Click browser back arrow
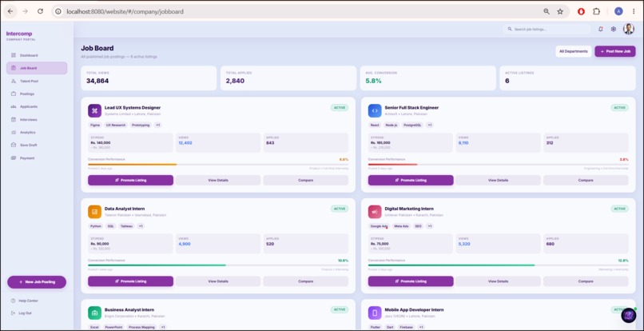Image resolution: width=644 pixels, height=331 pixels. [x=10, y=11]
